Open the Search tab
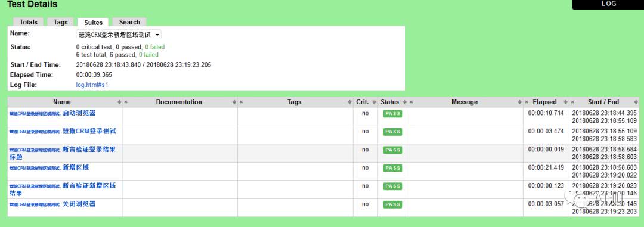 click(x=129, y=22)
